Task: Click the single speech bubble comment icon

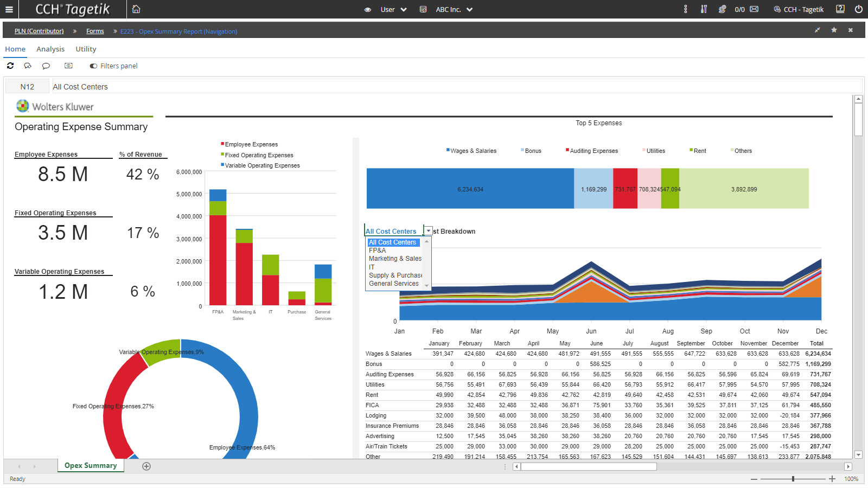Action: coord(46,66)
